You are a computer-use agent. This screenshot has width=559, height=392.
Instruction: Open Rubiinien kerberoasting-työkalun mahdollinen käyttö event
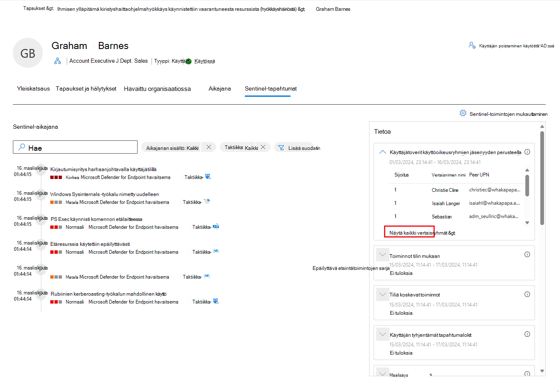click(x=108, y=294)
